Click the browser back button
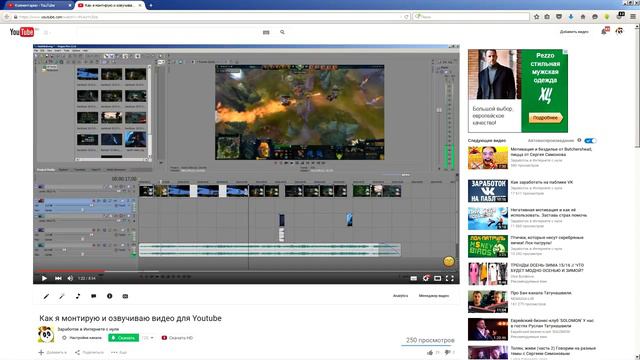 tap(7, 17)
